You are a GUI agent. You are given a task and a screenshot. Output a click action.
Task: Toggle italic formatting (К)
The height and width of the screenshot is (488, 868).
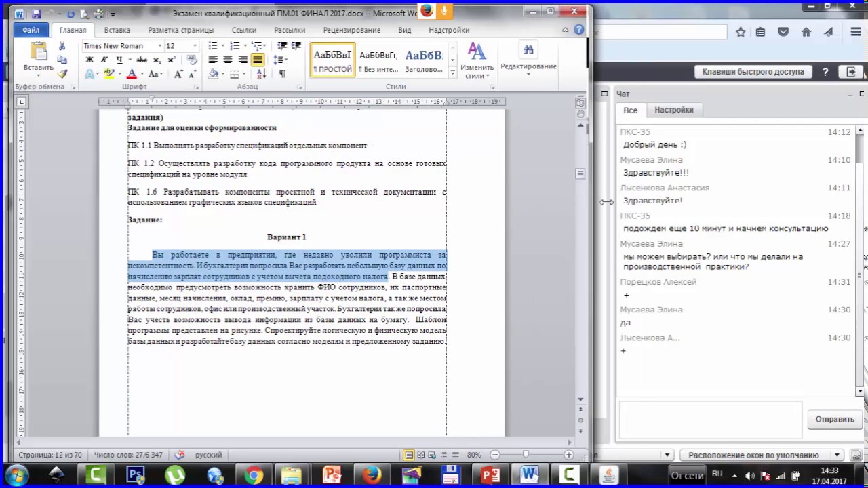pos(104,60)
